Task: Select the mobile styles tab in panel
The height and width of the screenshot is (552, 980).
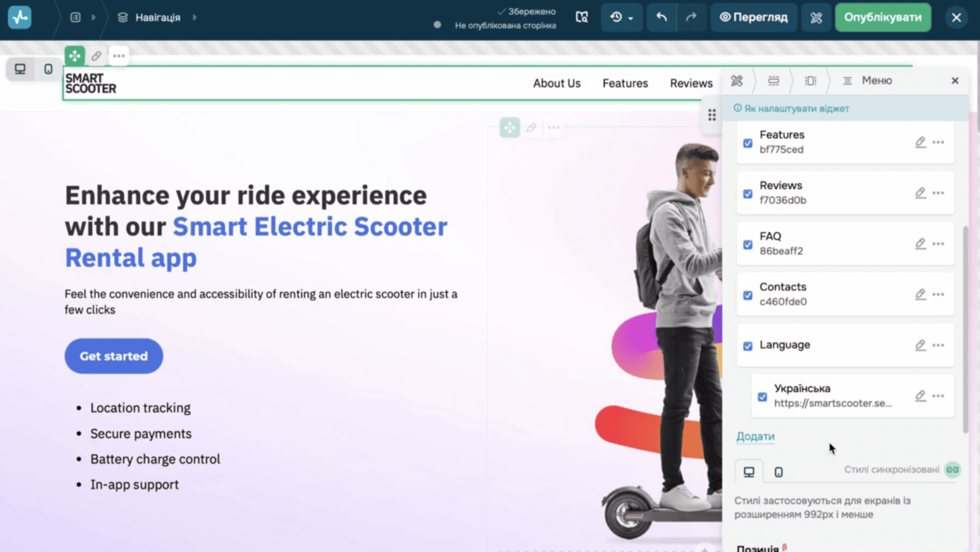Action: point(779,472)
